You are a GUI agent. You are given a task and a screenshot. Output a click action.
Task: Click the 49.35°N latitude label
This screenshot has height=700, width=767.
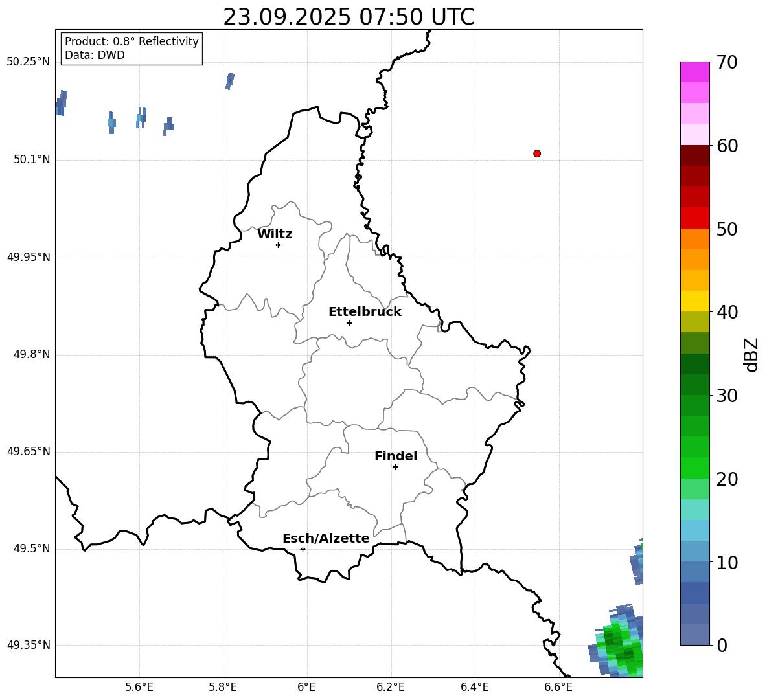click(x=29, y=645)
